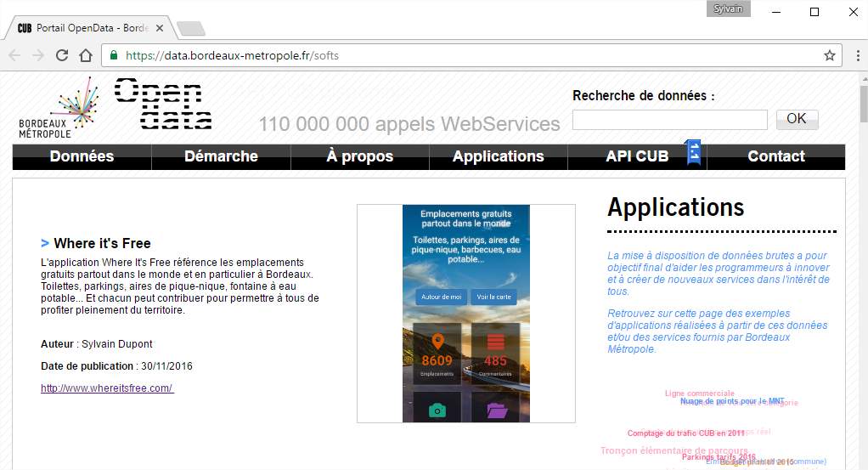Image resolution: width=868 pixels, height=470 pixels.
Task: Minimize the browser window
Action: coord(776,12)
